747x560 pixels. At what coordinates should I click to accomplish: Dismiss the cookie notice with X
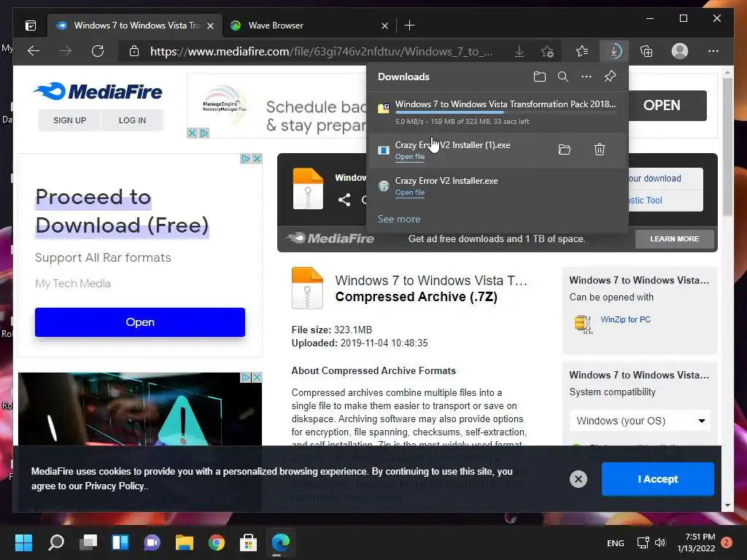(578, 479)
